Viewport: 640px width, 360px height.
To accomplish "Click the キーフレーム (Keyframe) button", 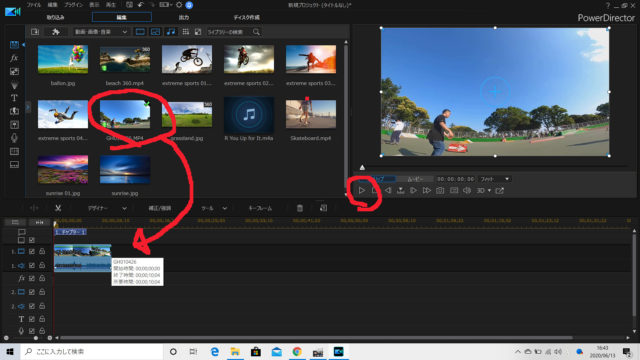I will coord(260,208).
